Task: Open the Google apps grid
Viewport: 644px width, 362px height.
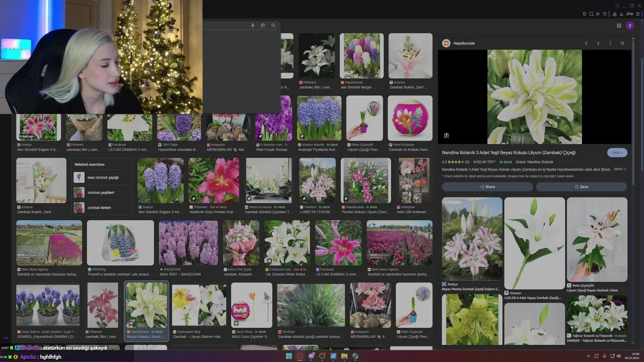Action: point(619,26)
